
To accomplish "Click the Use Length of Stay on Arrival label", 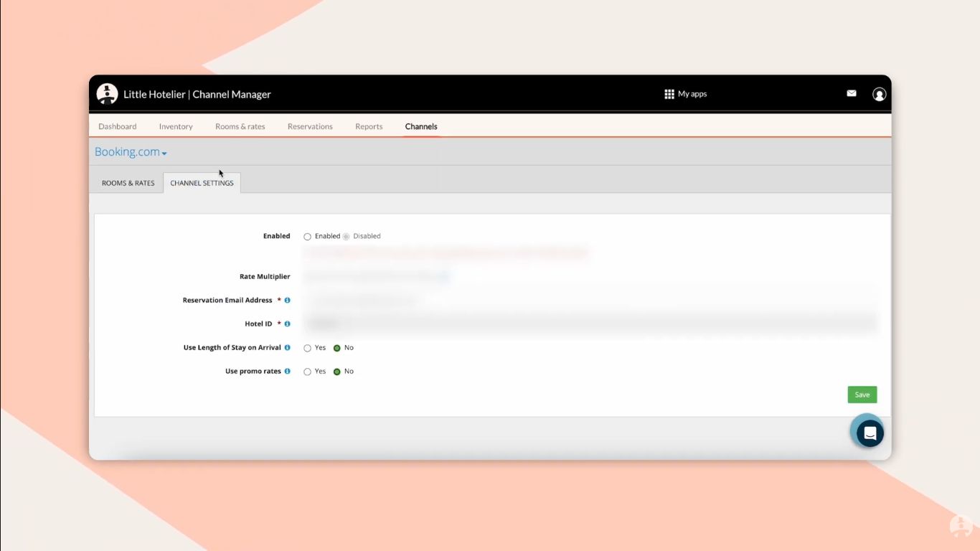I will pos(232,347).
